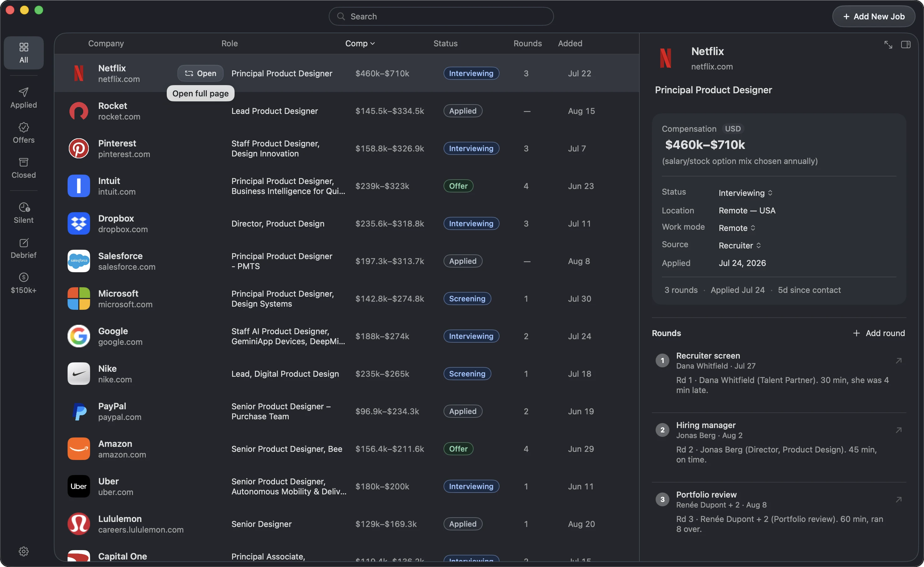Click the Applied badge on Salesforce row
The width and height of the screenshot is (924, 567).
point(463,261)
